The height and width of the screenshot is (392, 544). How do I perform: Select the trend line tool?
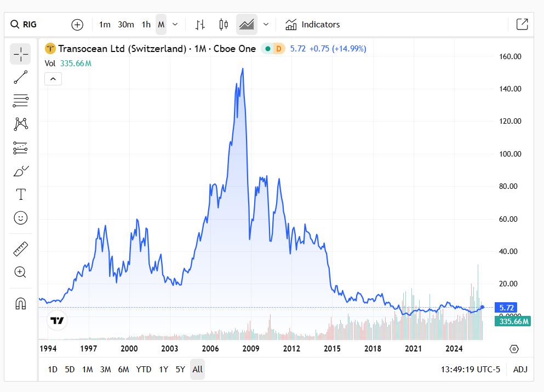click(20, 77)
